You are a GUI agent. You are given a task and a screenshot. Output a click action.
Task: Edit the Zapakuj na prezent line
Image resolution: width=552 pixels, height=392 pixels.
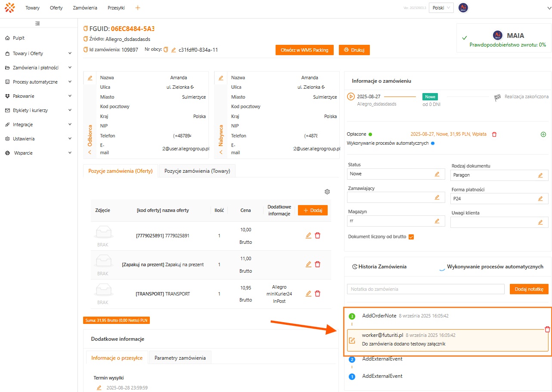pyautogui.click(x=308, y=264)
